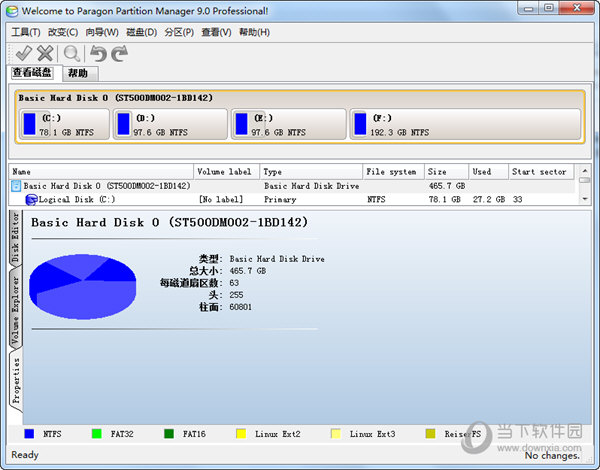600x470 pixels.
Task: Click the Start sector column header
Action: pos(541,172)
